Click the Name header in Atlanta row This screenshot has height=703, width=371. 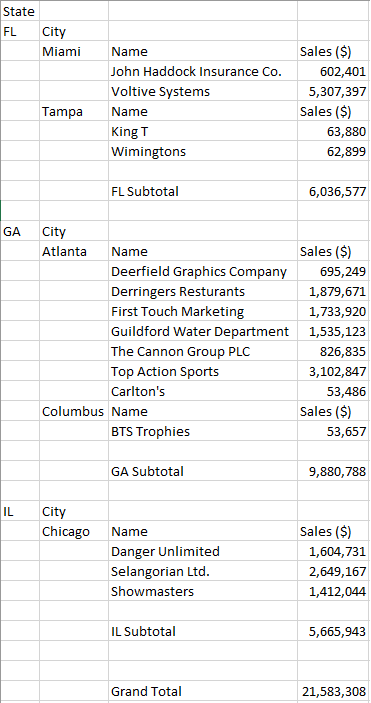pyautogui.click(x=203, y=252)
